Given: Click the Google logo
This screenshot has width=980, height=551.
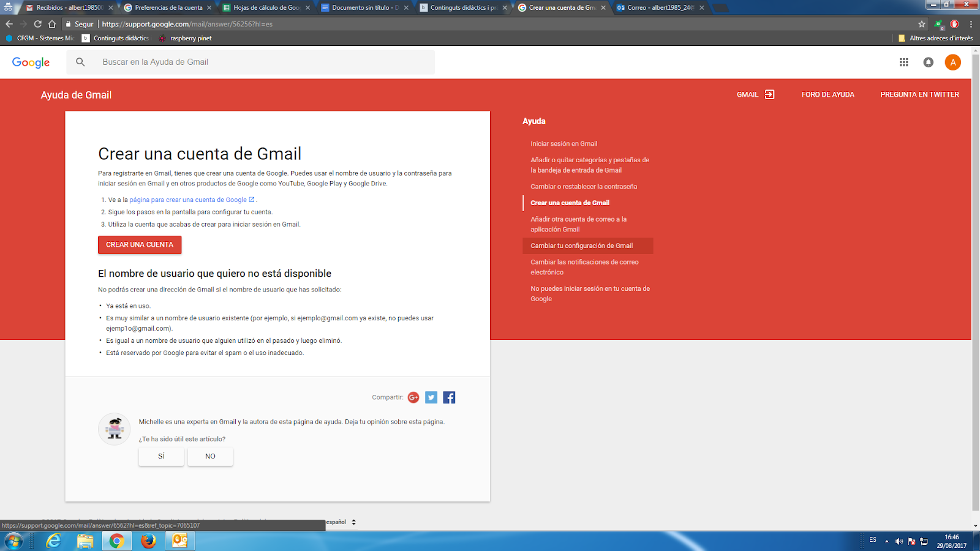Looking at the screenshot, I should coord(31,62).
